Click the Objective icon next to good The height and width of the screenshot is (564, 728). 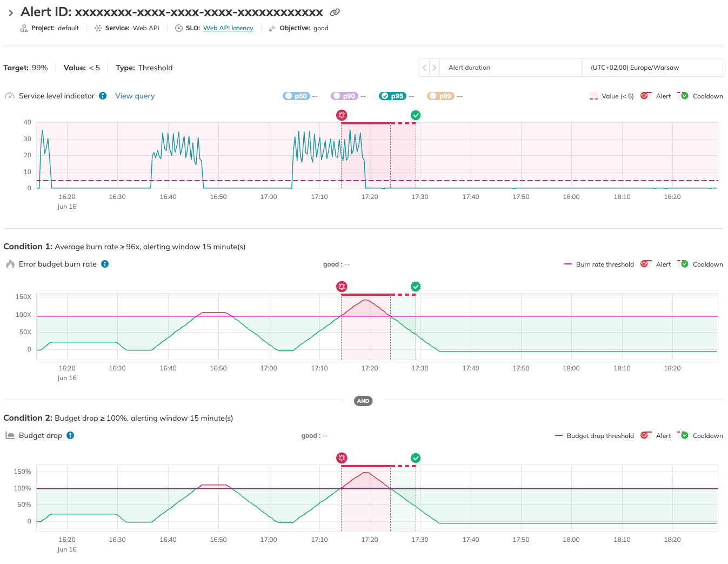click(x=272, y=28)
